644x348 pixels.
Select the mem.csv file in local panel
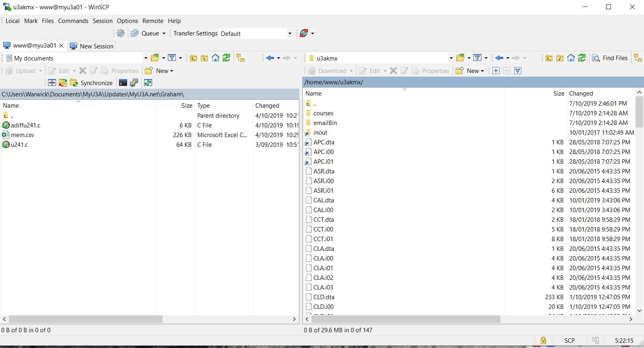coord(23,135)
